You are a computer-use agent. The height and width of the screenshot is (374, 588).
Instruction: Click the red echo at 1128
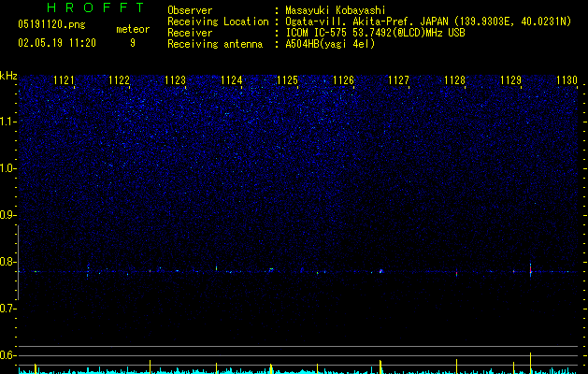click(456, 273)
